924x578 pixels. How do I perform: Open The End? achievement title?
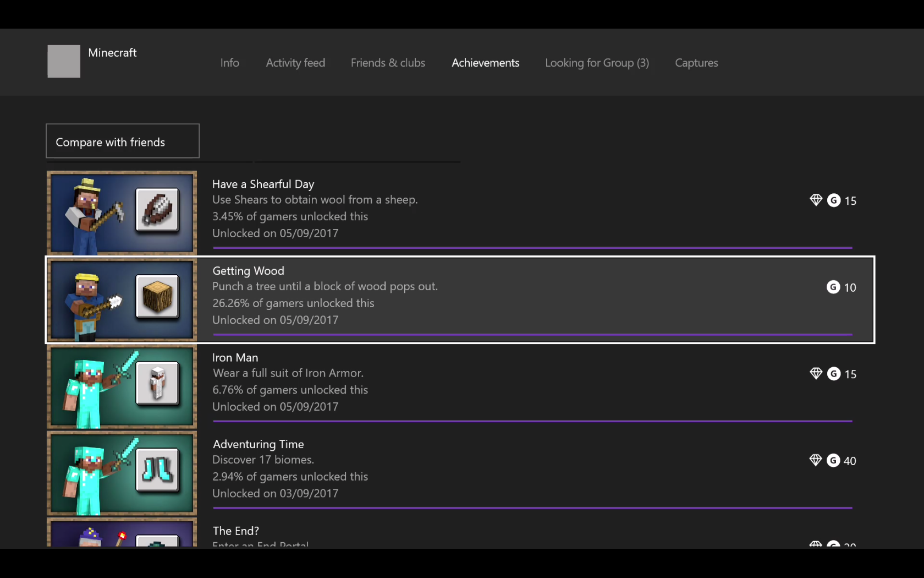[x=236, y=531]
